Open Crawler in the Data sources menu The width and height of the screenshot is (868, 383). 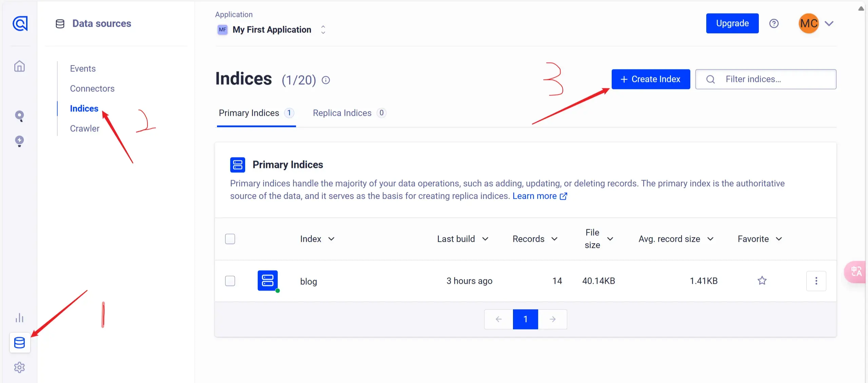coord(84,128)
